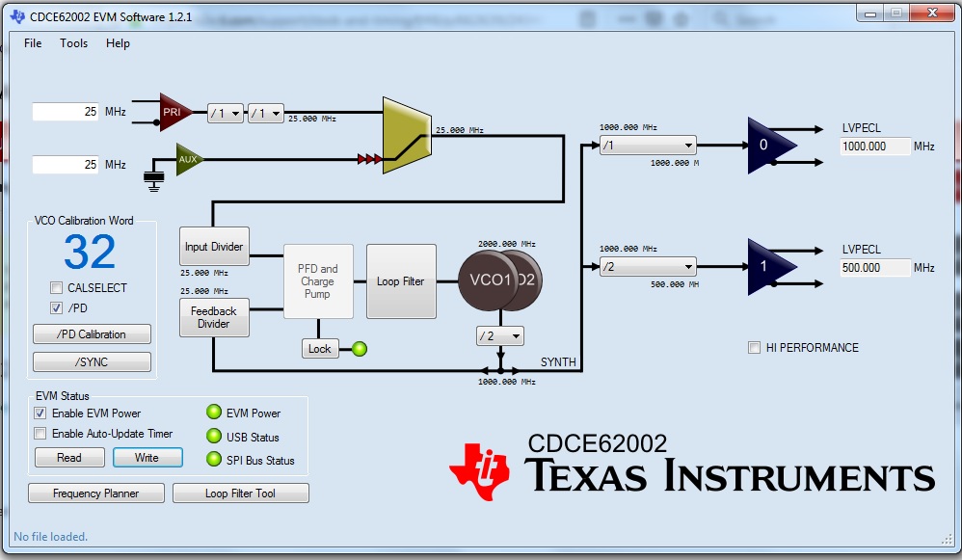Click the Lock button
The image size is (962, 560).
(320, 349)
